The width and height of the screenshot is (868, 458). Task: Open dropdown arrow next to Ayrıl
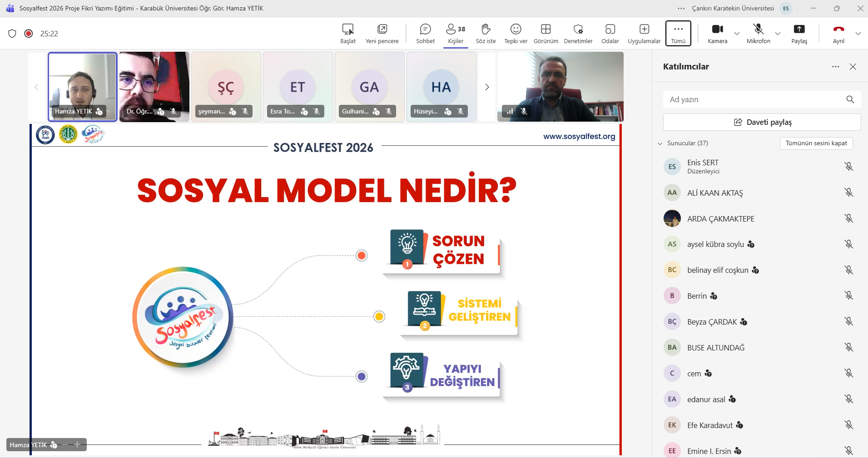pyautogui.click(x=858, y=34)
